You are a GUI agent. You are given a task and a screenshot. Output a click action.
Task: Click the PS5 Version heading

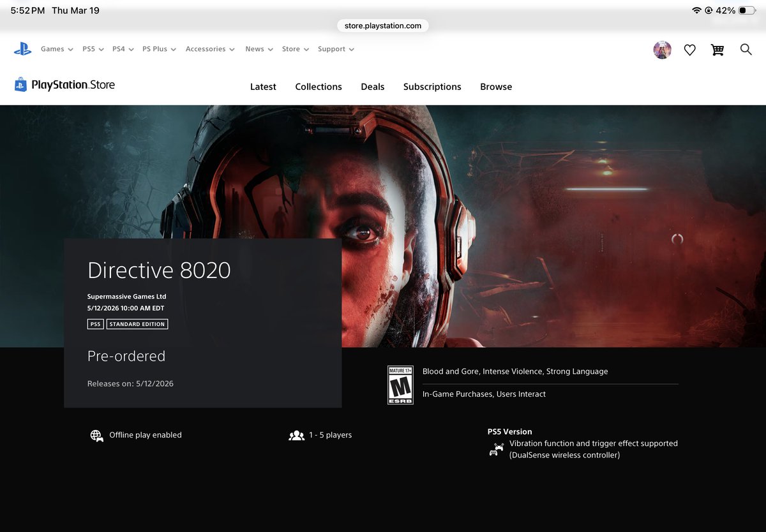point(509,432)
